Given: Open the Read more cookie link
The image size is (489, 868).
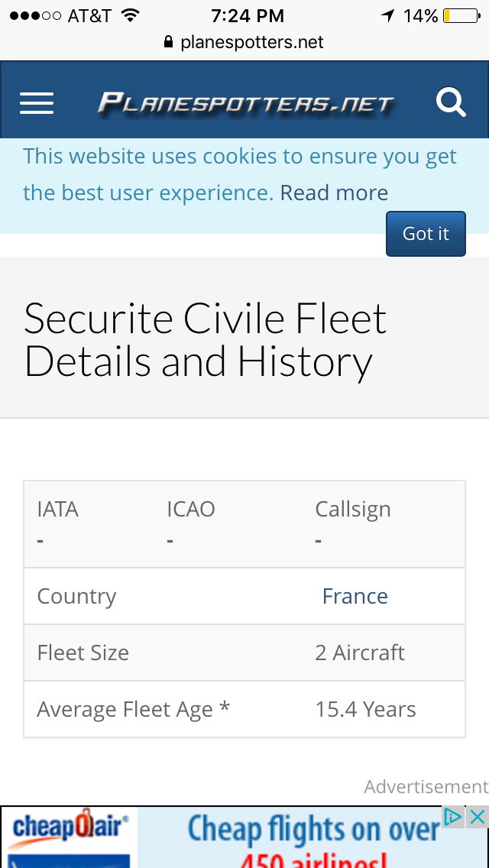Looking at the screenshot, I should pos(334,193).
